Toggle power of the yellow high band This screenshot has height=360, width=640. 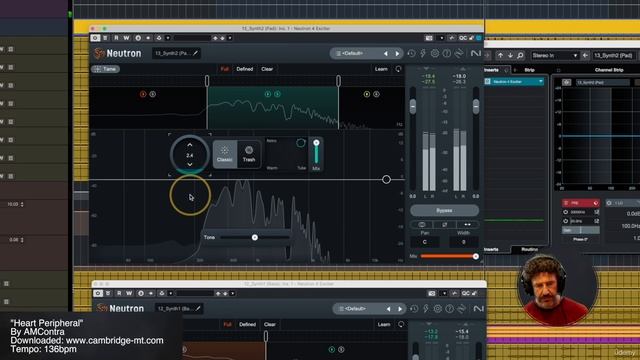point(367,94)
